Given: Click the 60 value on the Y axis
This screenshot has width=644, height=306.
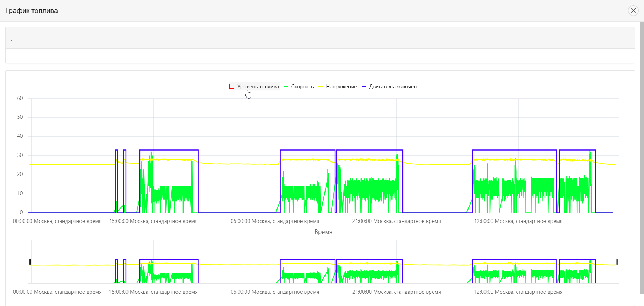Looking at the screenshot, I should point(20,98).
